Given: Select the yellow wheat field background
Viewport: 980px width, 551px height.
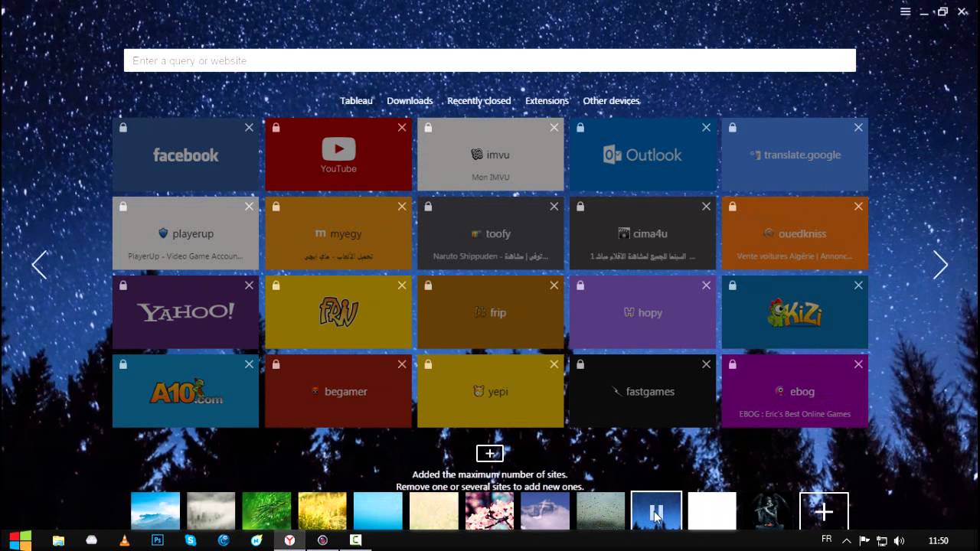Looking at the screenshot, I should (322, 510).
